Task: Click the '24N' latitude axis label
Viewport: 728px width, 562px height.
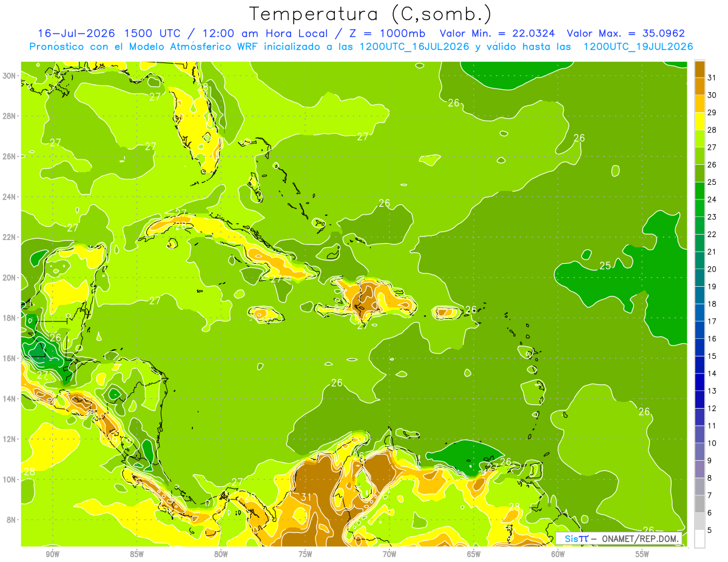Action: click(x=10, y=196)
